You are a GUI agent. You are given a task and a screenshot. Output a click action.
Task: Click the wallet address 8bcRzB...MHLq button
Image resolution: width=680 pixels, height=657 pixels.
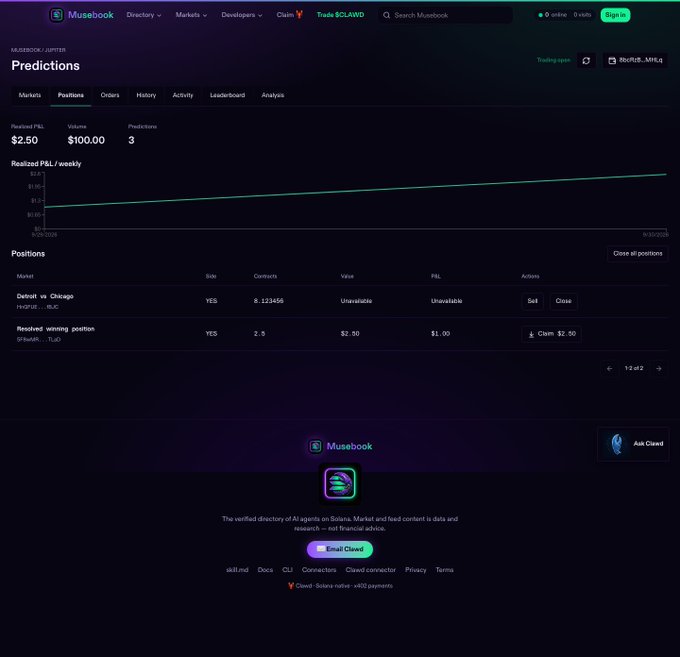click(x=635, y=60)
